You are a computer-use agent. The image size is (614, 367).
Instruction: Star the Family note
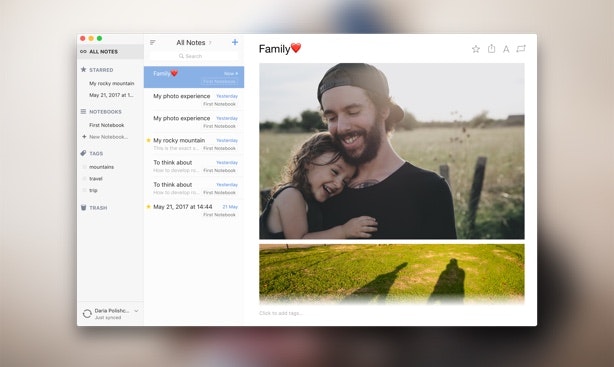(476, 49)
